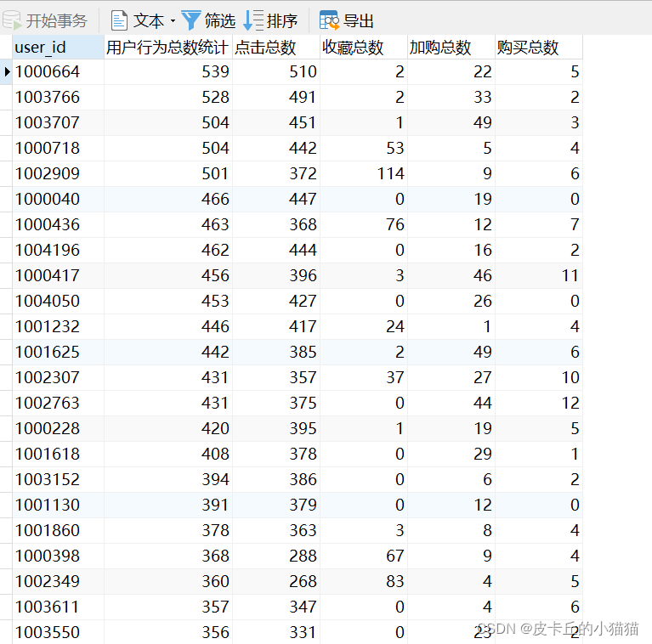The height and width of the screenshot is (644, 652).
Task: Select cell user_id 1000228
Action: pos(58,429)
